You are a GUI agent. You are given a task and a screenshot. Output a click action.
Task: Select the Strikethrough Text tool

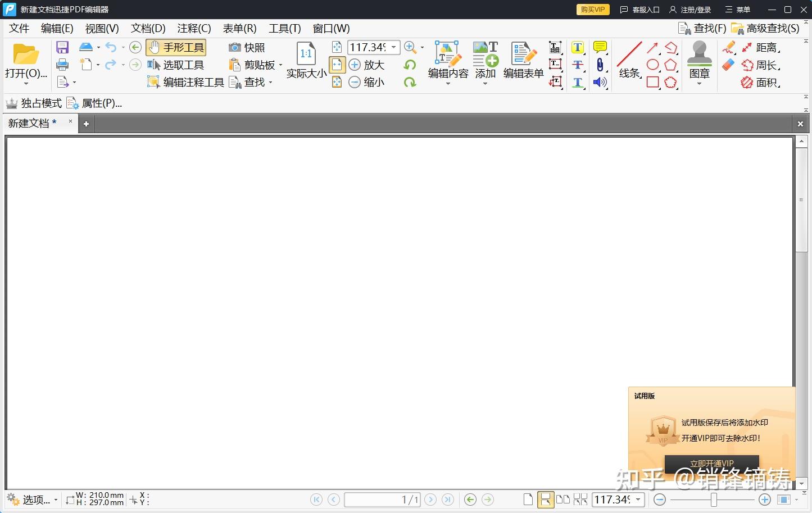(578, 65)
